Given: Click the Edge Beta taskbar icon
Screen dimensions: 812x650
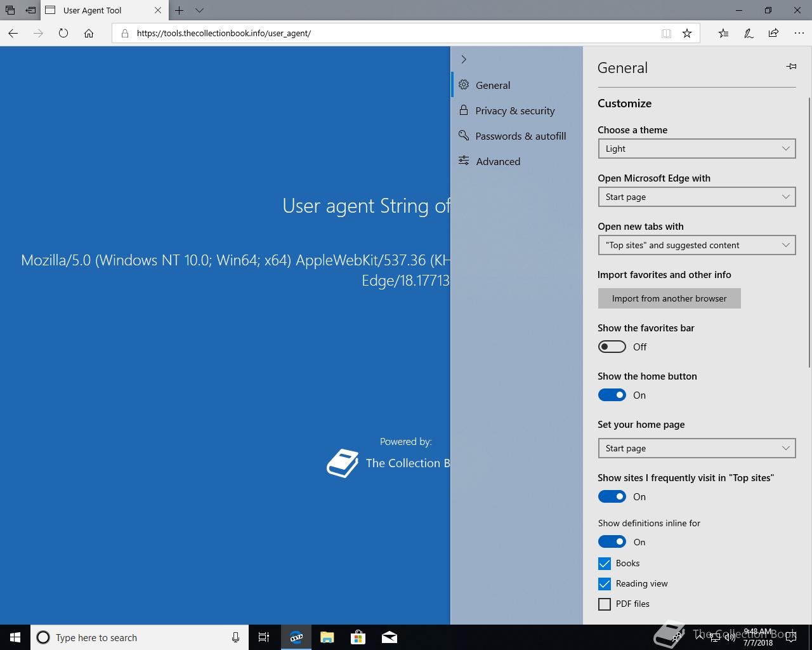Looking at the screenshot, I should [296, 637].
